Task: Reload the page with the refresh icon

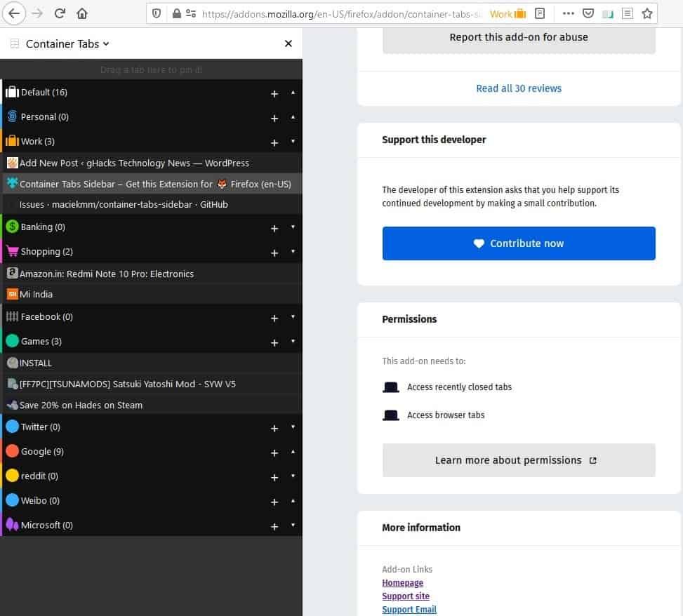Action: [x=60, y=13]
